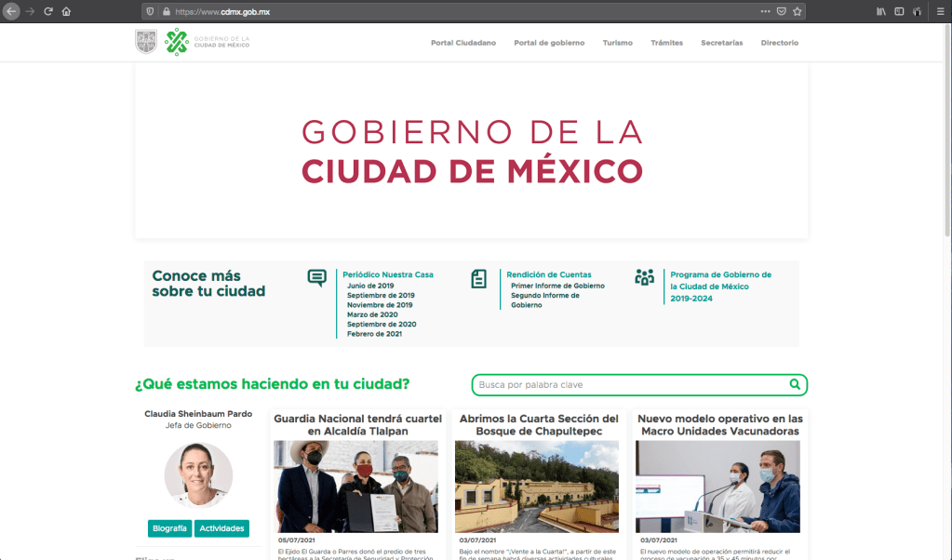Bookmark this page with the star icon

pyautogui.click(x=798, y=11)
